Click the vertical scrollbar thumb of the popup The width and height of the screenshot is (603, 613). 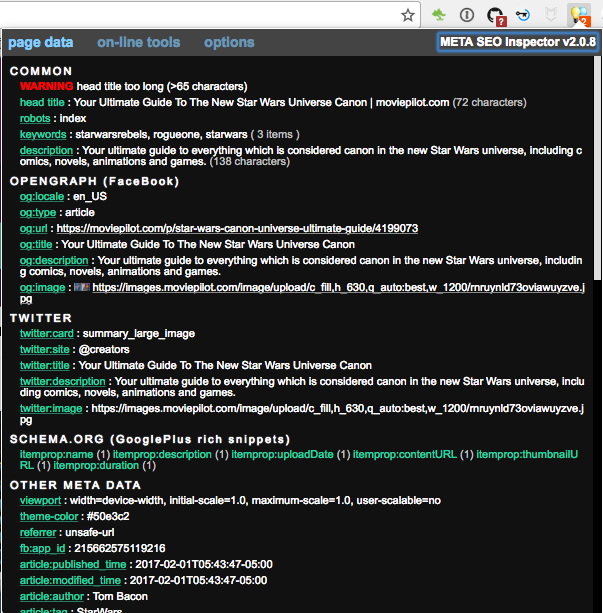(597, 168)
